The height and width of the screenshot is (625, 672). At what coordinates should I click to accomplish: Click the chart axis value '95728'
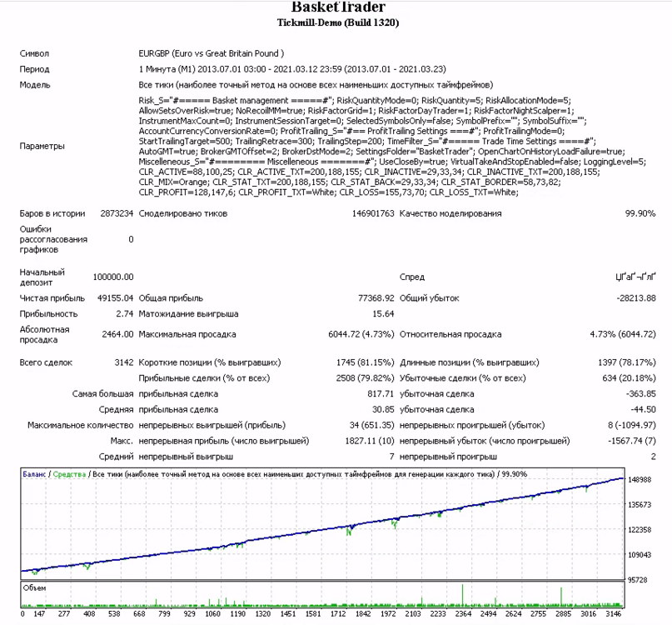coord(638,580)
